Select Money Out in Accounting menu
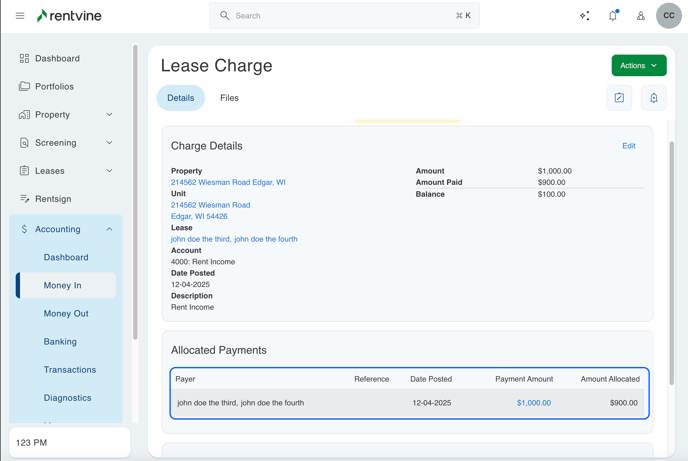 [x=66, y=314]
